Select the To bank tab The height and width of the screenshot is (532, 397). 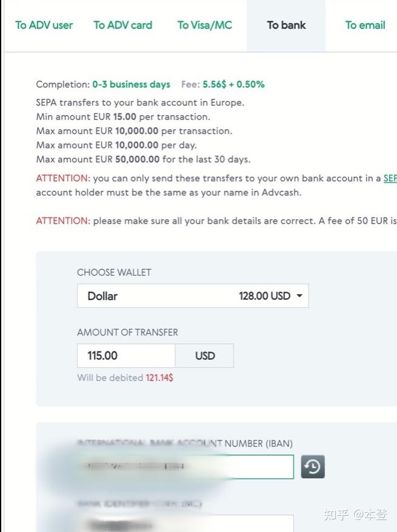(x=286, y=25)
